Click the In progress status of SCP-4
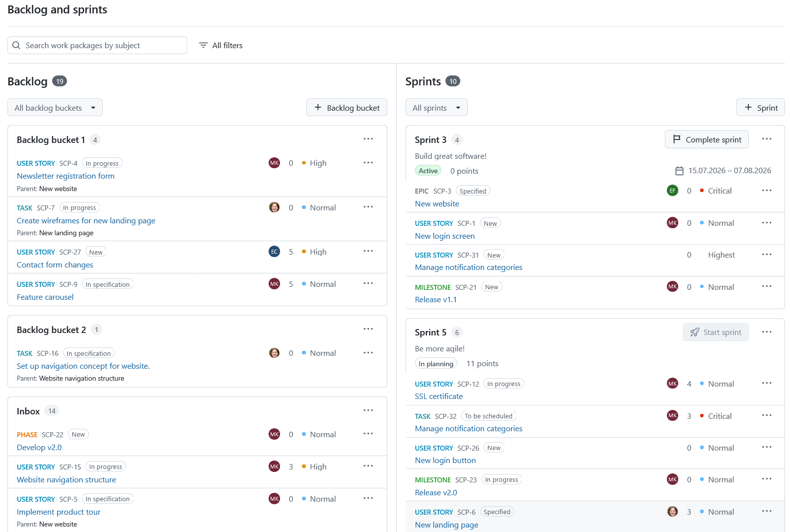The image size is (790, 532). coord(102,163)
